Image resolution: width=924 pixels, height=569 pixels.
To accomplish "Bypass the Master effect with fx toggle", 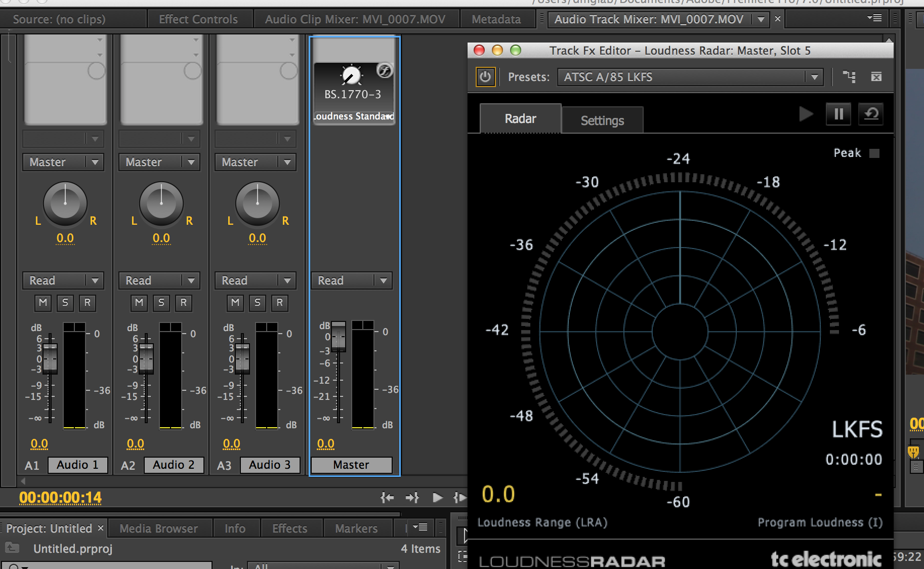I will click(385, 70).
